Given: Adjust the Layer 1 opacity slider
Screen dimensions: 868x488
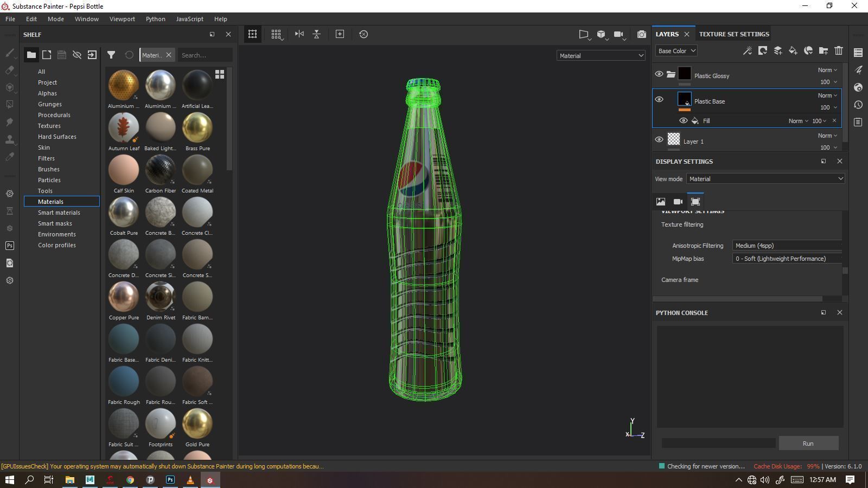Looking at the screenshot, I should click(x=828, y=147).
